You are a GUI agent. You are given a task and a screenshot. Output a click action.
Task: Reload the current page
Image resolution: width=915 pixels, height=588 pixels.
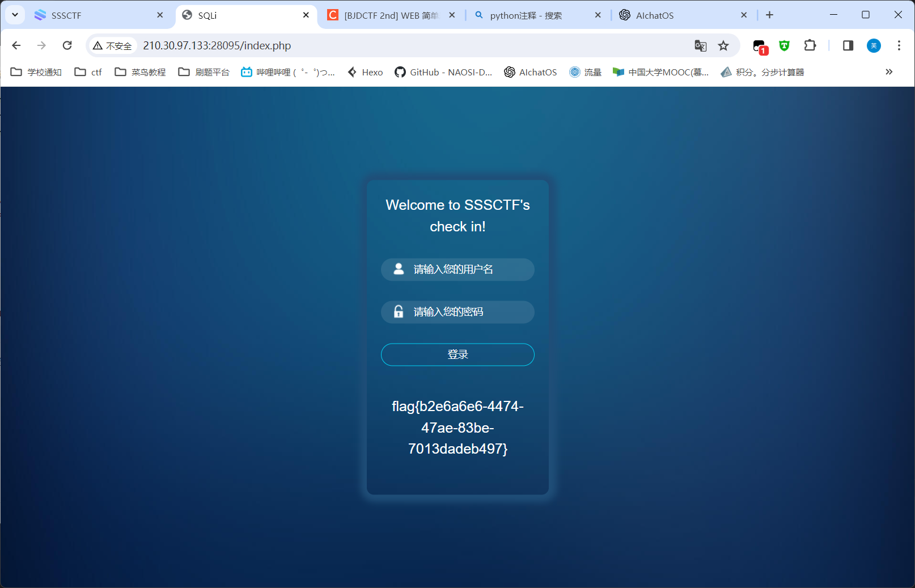67,45
